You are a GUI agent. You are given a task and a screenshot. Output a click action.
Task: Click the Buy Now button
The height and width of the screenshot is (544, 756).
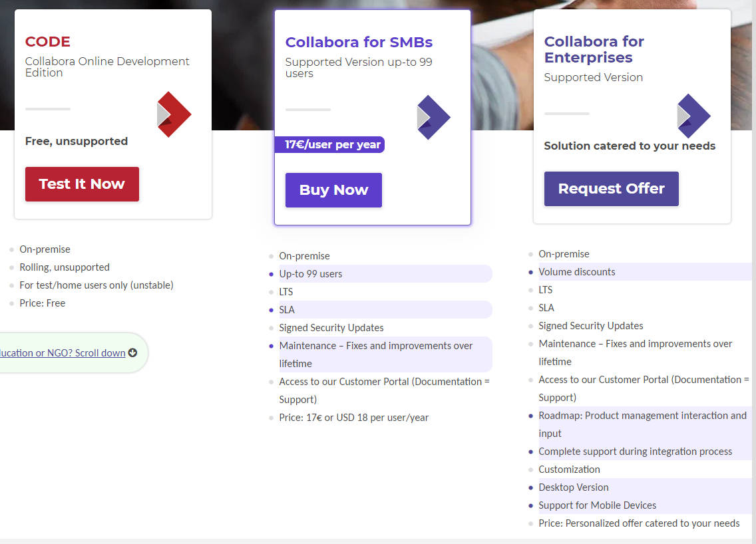tap(333, 190)
